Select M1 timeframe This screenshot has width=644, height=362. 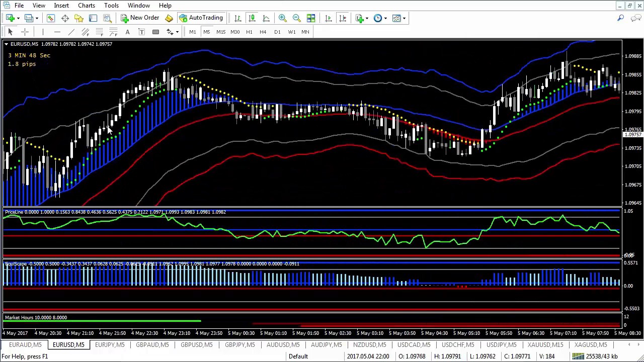click(x=193, y=32)
